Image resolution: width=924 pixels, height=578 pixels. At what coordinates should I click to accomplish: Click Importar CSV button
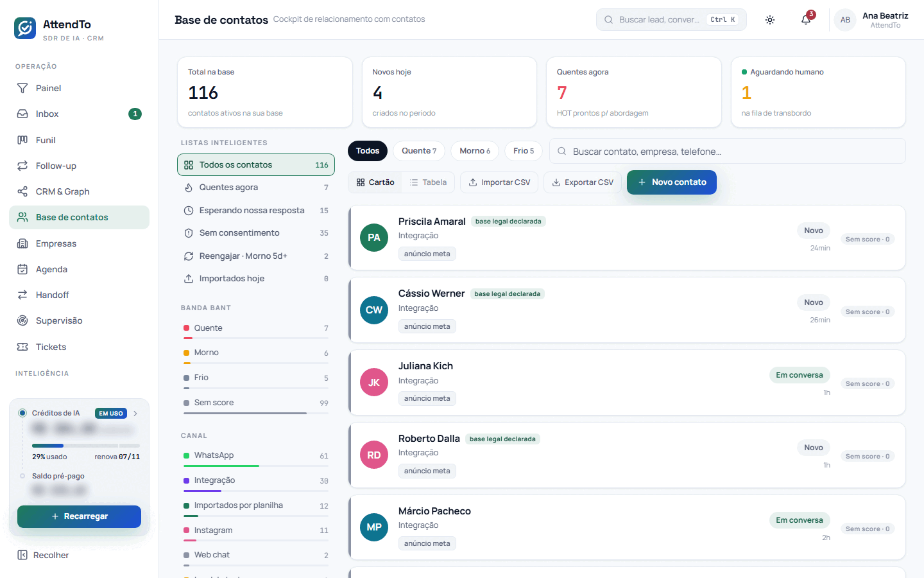pos(500,182)
